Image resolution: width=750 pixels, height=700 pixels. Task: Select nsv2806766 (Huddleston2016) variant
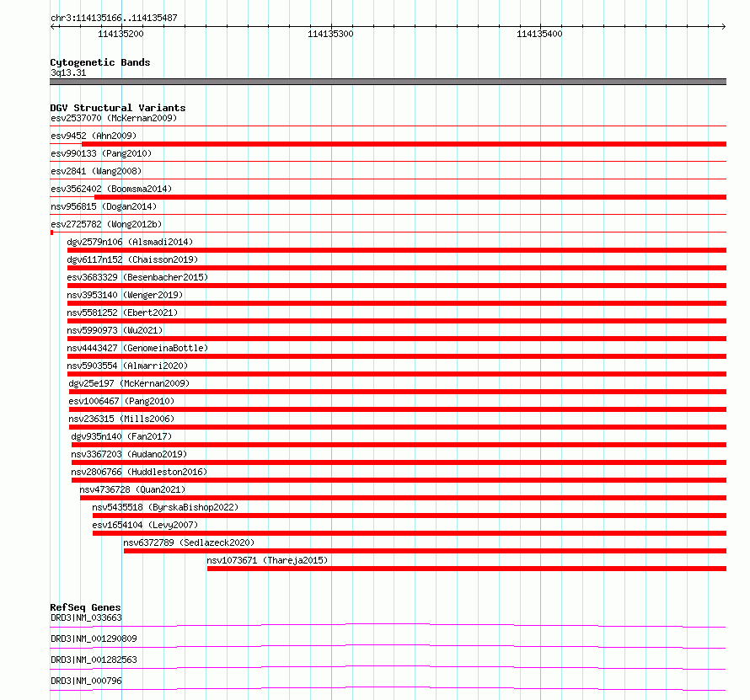139,472
